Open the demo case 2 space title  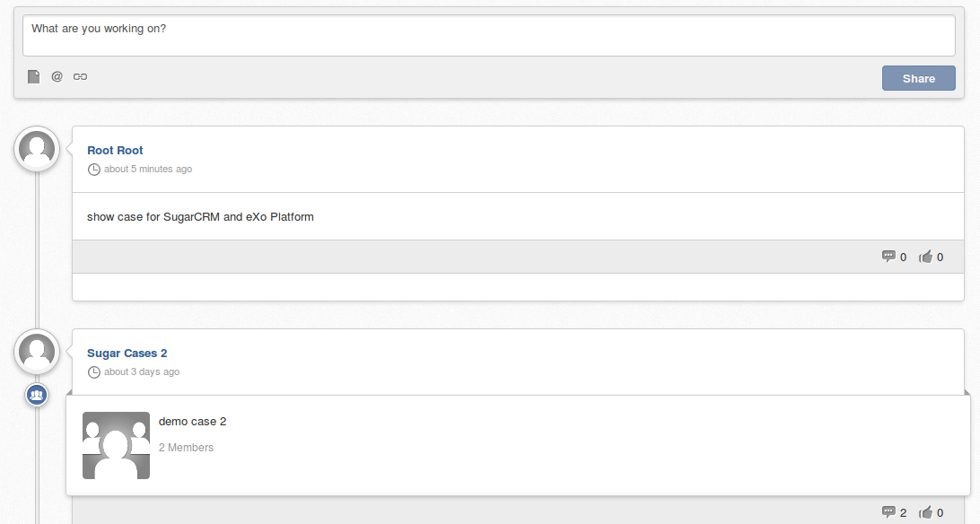[x=192, y=422]
